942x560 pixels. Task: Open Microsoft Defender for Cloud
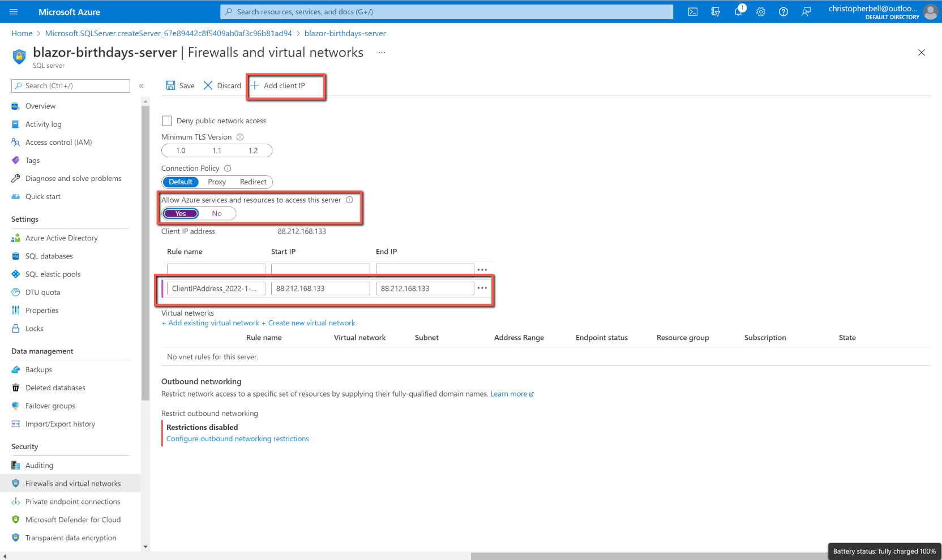tap(72, 519)
